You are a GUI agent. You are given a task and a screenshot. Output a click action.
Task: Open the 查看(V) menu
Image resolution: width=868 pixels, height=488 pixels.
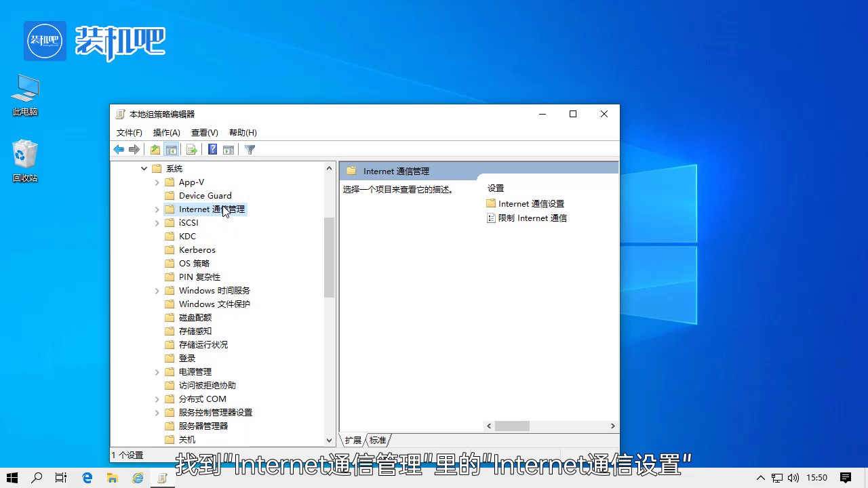(x=204, y=132)
